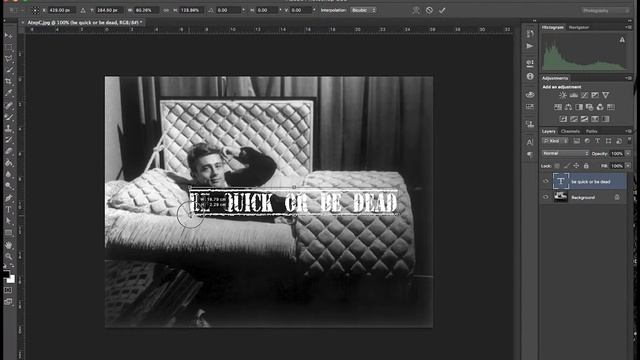640x360 pixels.
Task: Select the Brush tool
Action: [x=9, y=117]
